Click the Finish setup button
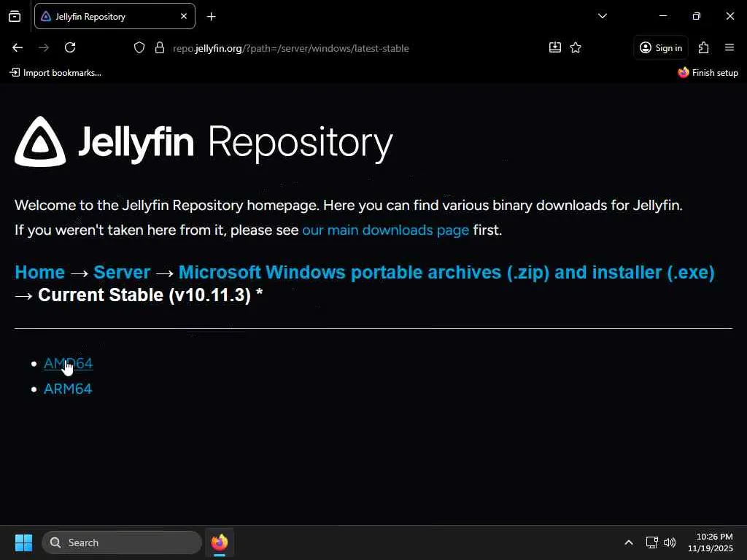 pyautogui.click(x=708, y=73)
